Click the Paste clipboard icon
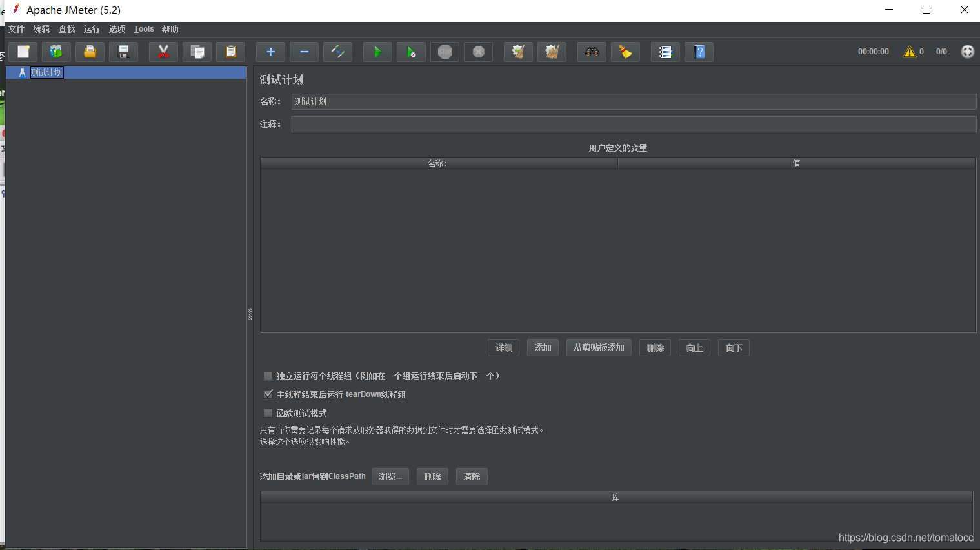This screenshot has height=550, width=980. [x=231, y=52]
